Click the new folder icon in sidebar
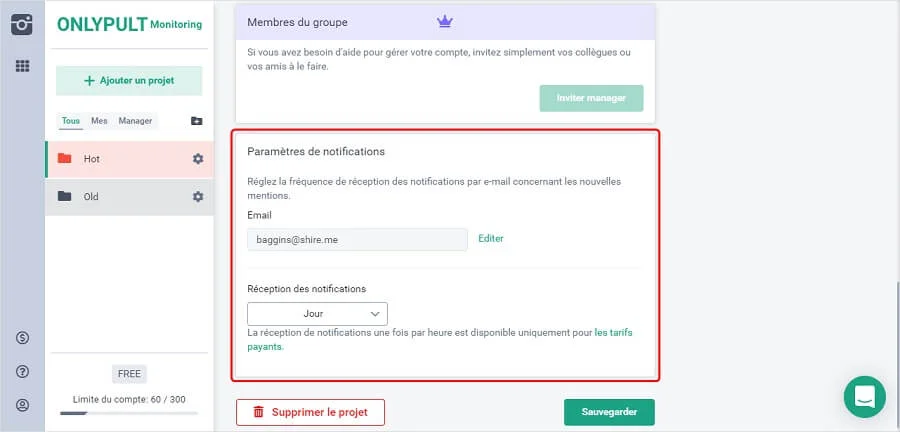 (x=196, y=121)
